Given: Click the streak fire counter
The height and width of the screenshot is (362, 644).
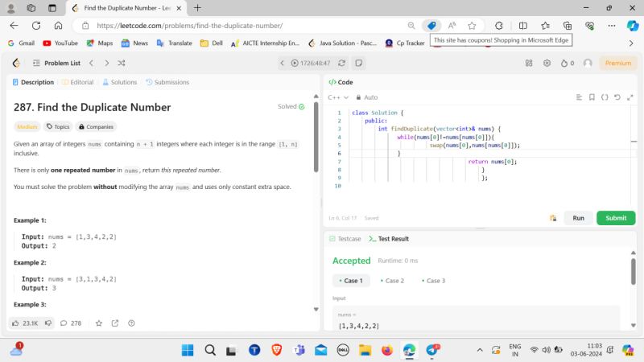Looking at the screenshot, I should click(568, 63).
